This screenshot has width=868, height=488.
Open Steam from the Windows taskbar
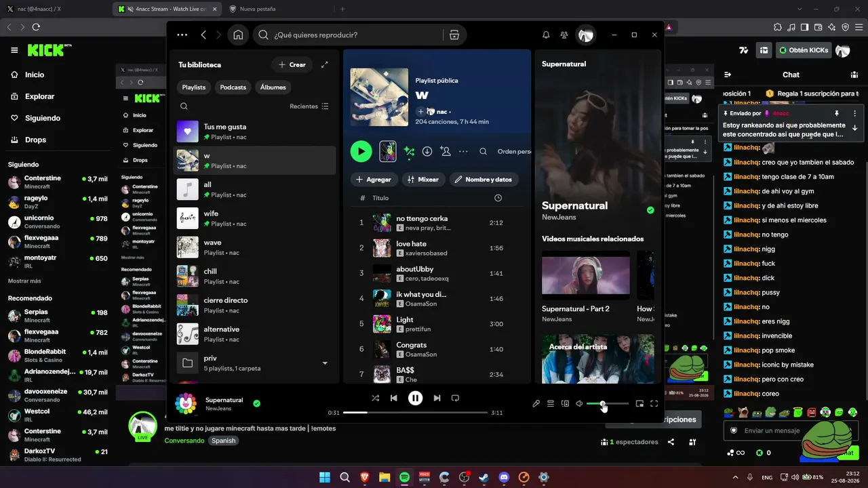[484, 477]
